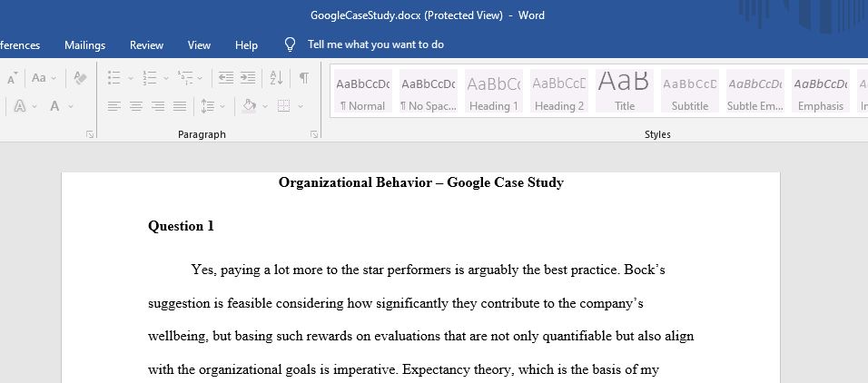Screen dimensions: 868x383
Task: Open the Line Spacing dropdown arrow
Action: coord(222,106)
